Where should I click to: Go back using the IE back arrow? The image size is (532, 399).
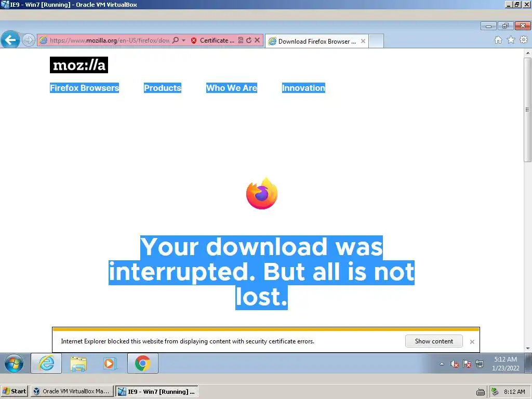[10, 40]
